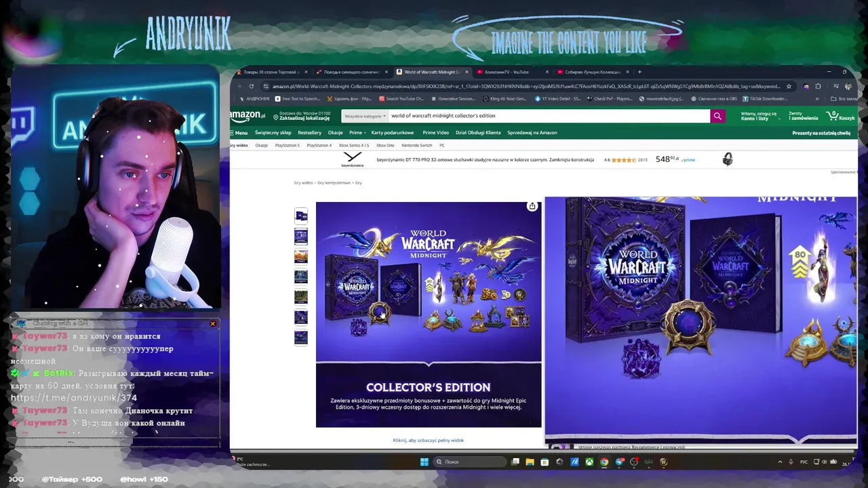This screenshot has height=488, width=868.
Task: Open the Koszyk shopping cart
Action: (x=841, y=116)
